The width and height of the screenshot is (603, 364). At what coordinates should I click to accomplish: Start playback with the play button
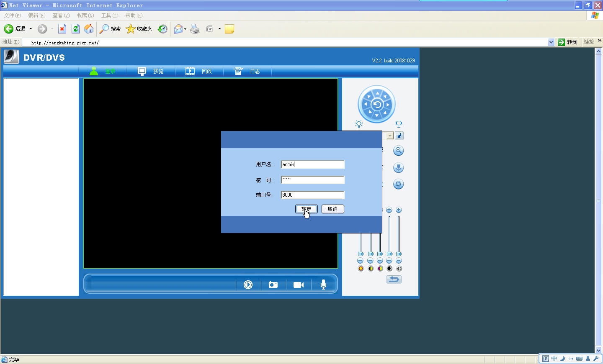coord(248,285)
